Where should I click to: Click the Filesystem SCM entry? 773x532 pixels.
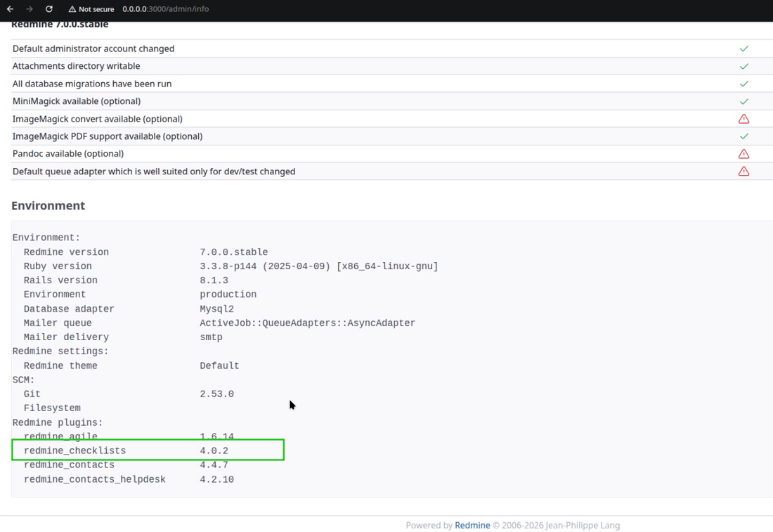[52, 408]
